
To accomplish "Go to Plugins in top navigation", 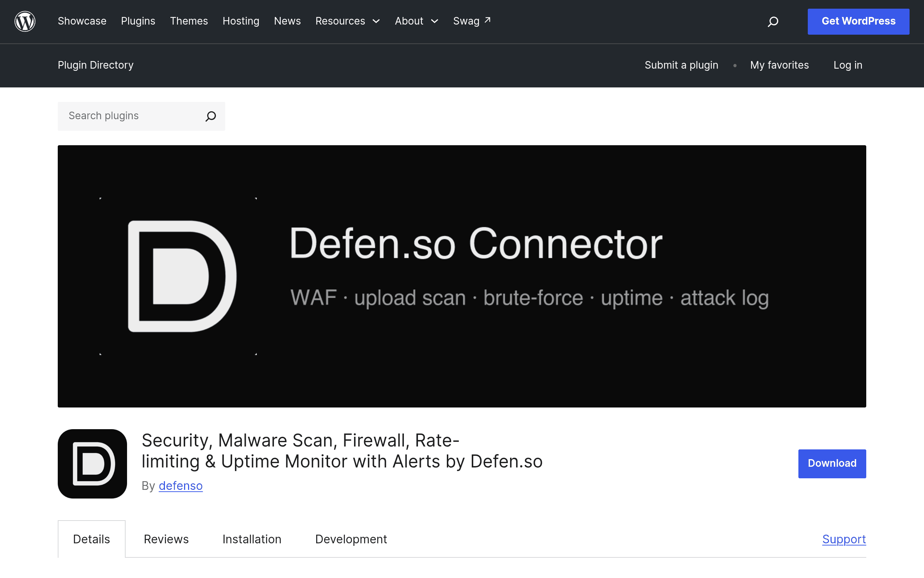I will (x=138, y=21).
